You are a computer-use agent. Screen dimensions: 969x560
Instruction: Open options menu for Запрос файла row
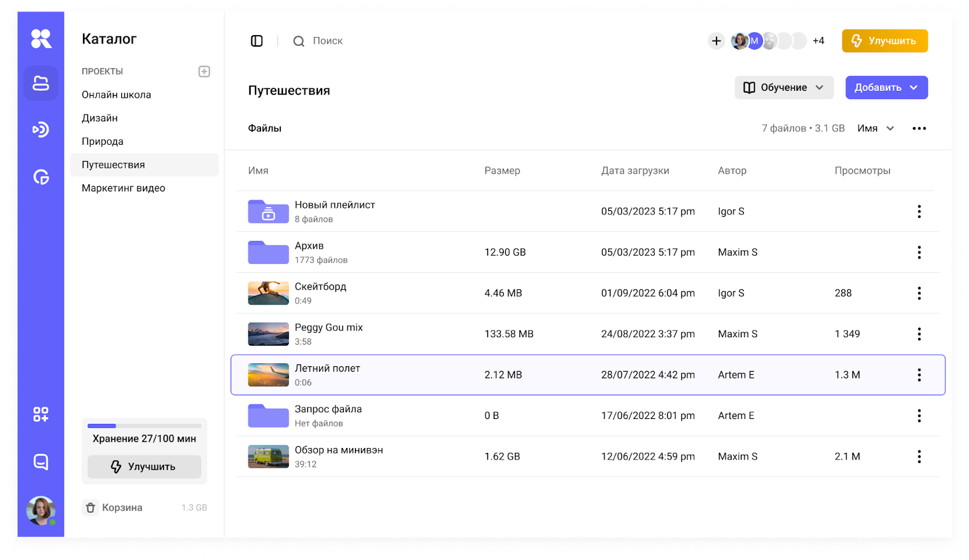coord(919,416)
